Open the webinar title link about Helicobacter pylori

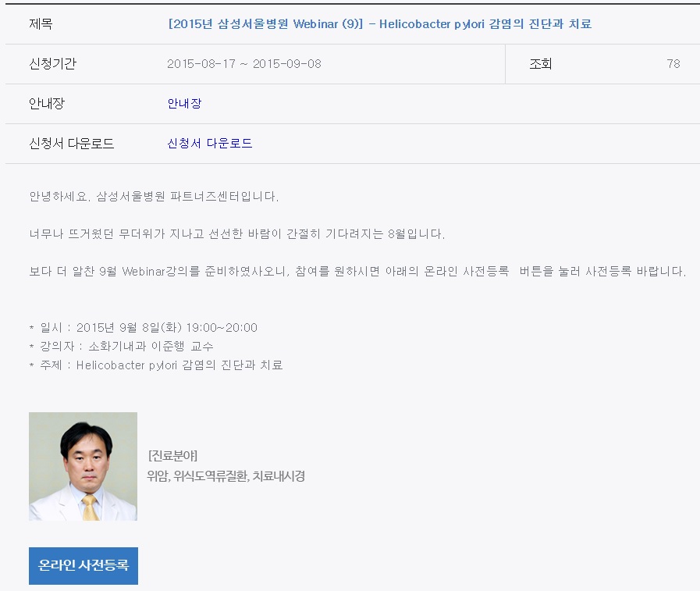(380, 23)
